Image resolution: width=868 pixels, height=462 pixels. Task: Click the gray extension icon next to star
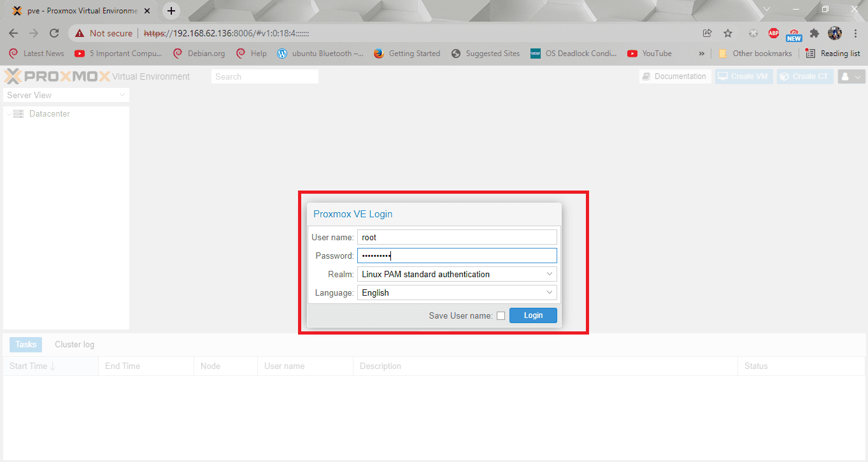point(753,33)
